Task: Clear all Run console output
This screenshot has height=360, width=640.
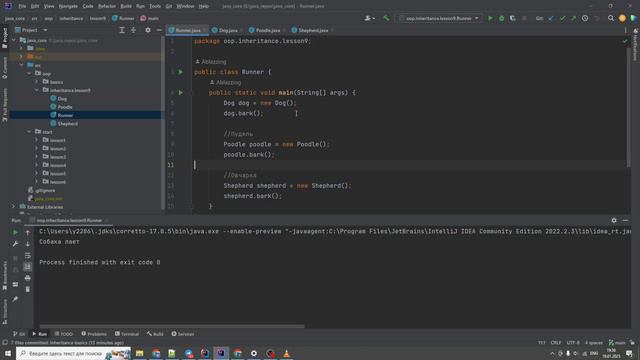Action: 28,289
